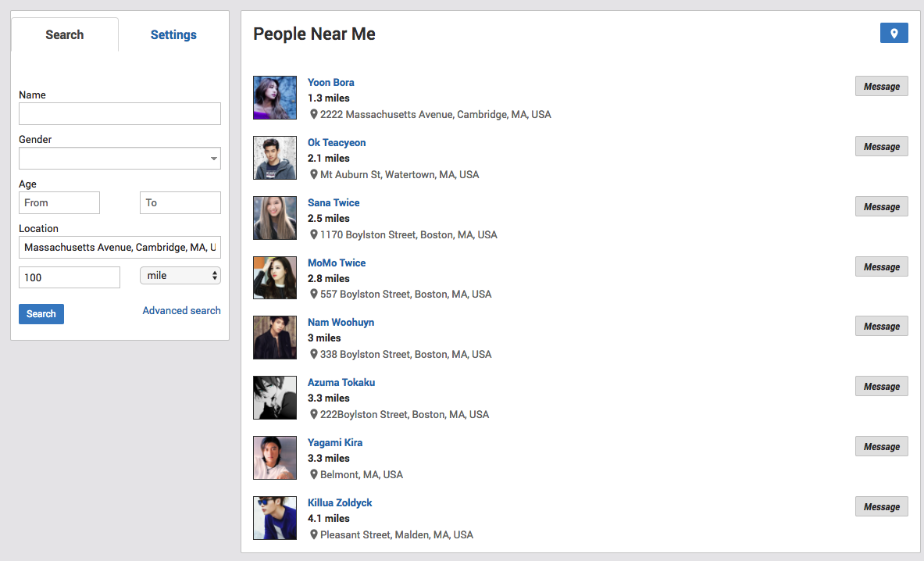
Task: Open MoMo Twice's profile name link
Action: [x=337, y=263]
